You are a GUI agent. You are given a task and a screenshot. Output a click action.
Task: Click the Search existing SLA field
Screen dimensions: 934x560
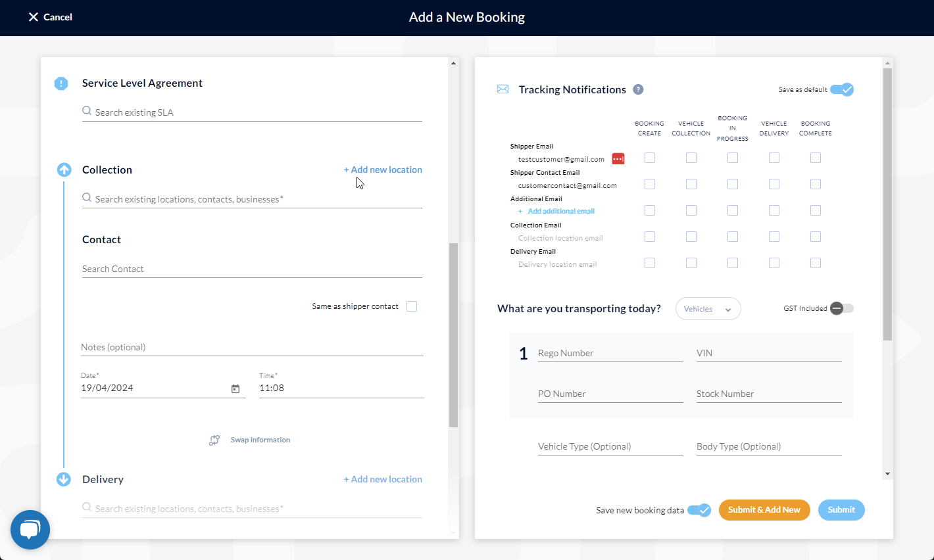tap(257, 112)
